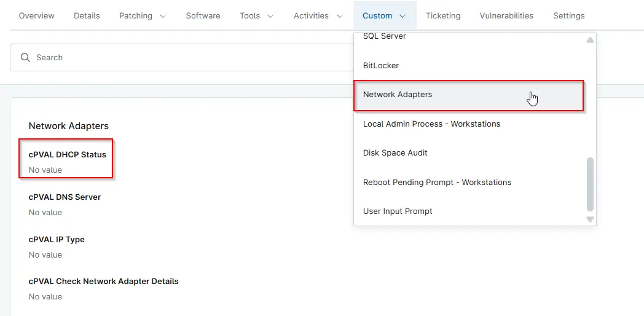Select the Network Adapters menu entry

pos(398,95)
